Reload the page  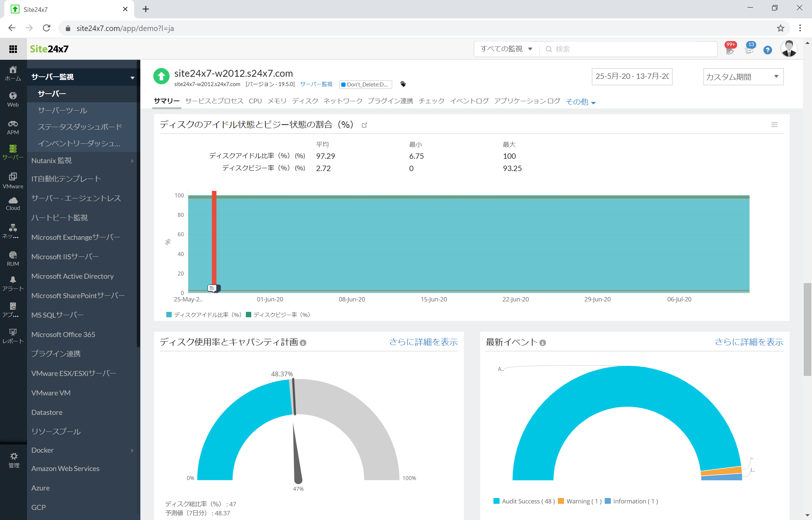click(46, 28)
